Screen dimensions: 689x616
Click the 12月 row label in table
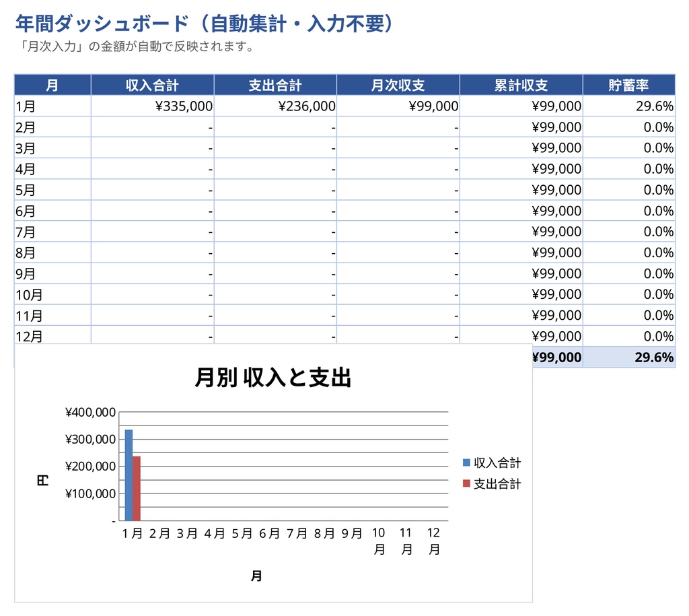(x=52, y=335)
